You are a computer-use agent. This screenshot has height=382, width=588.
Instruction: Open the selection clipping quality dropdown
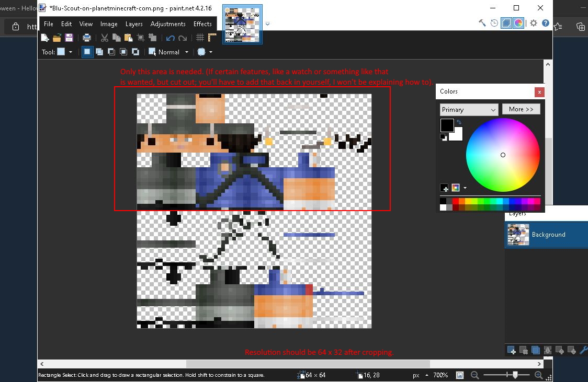[205, 52]
